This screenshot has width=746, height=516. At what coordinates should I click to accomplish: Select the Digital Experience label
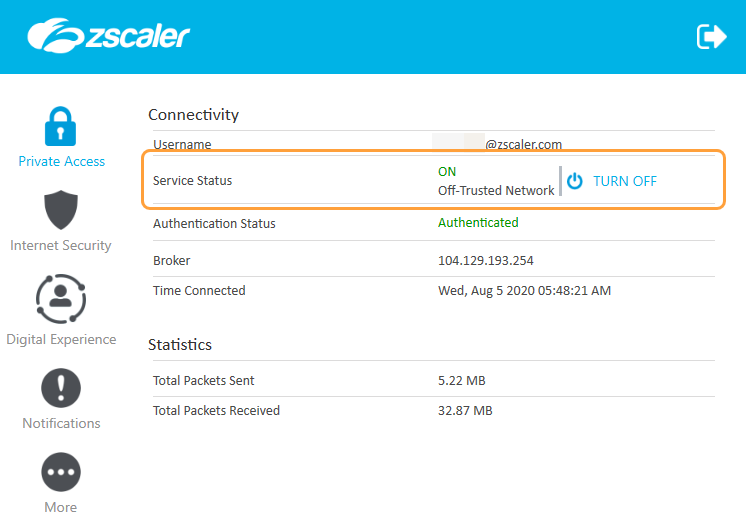[61, 339]
